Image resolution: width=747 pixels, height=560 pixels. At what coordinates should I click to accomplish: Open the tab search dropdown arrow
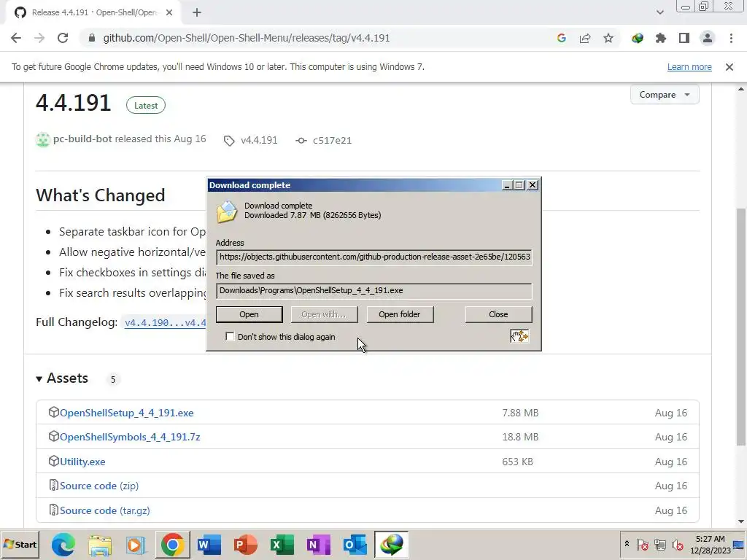(x=659, y=12)
